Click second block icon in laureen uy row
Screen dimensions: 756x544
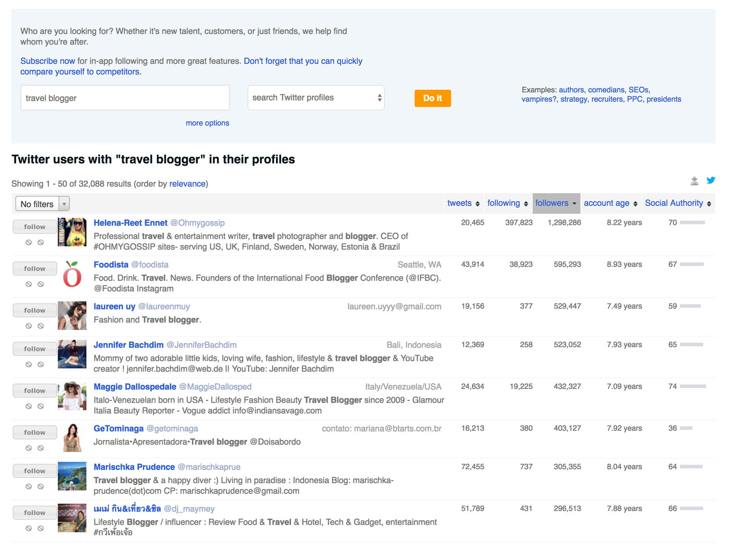click(41, 326)
